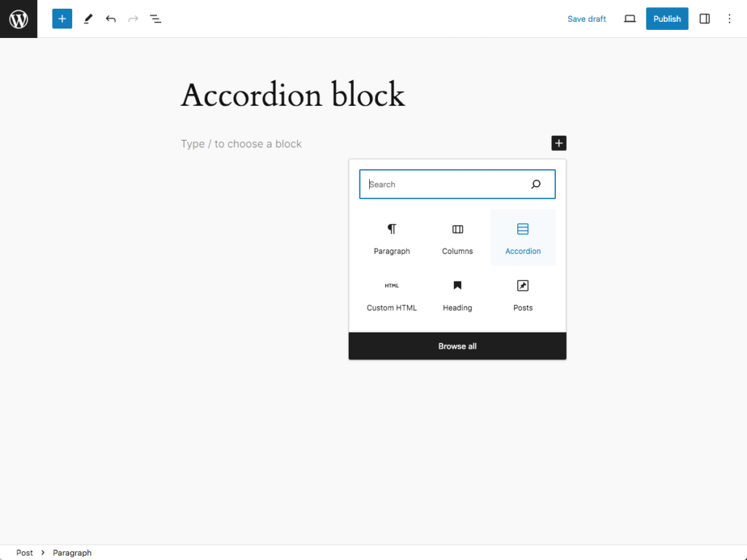Click the search magnifier icon
This screenshot has height=560, width=747.
coord(536,184)
